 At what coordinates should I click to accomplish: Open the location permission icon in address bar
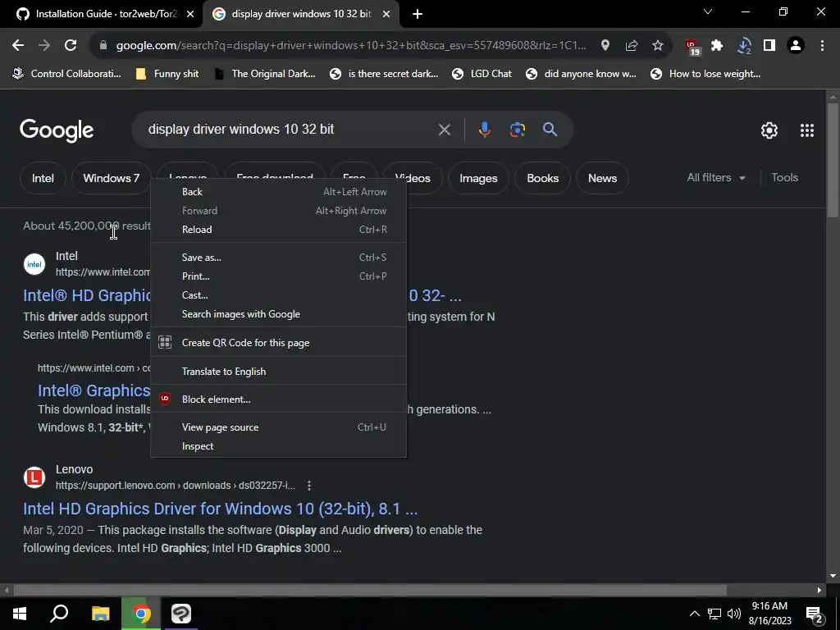605,46
